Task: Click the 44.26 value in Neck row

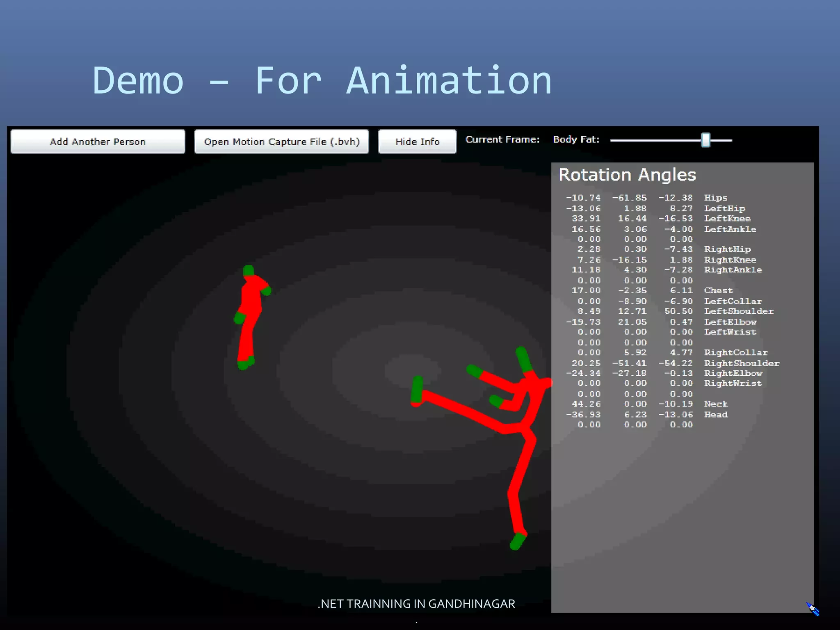Action: tap(586, 404)
